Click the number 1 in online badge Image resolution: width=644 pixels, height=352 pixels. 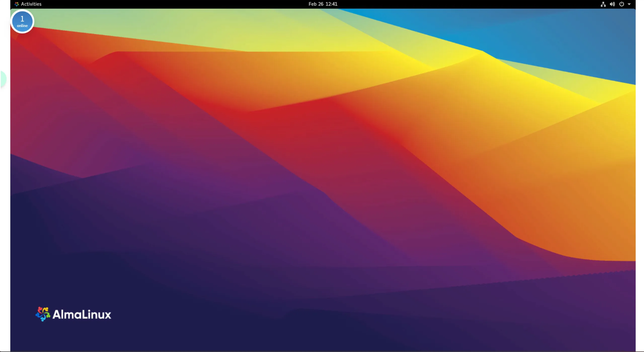click(22, 19)
